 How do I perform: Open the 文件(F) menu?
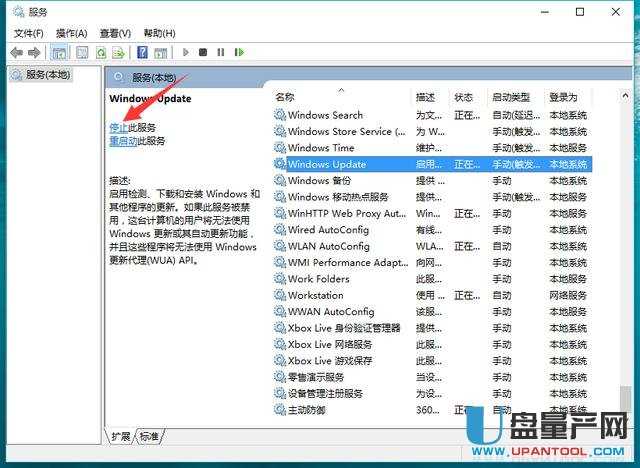pos(29,33)
